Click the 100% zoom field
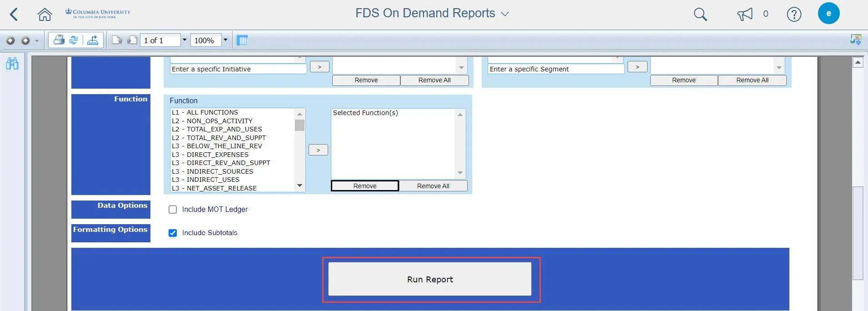 coord(206,40)
